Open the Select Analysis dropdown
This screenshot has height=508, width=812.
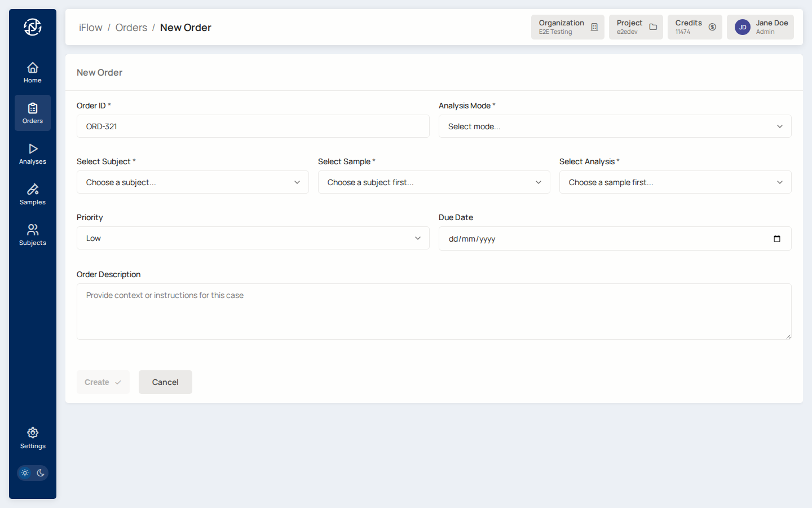tap(675, 182)
